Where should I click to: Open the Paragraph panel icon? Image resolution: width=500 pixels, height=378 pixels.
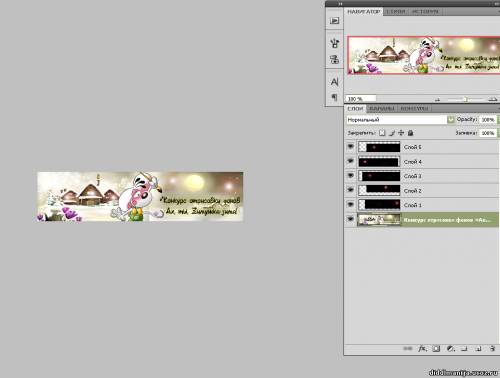[x=334, y=97]
